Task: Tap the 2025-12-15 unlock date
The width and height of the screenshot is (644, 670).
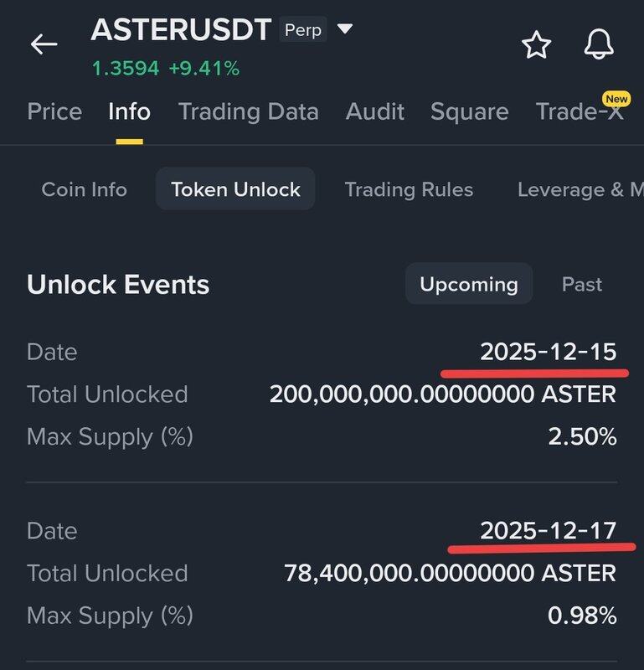Action: click(548, 352)
